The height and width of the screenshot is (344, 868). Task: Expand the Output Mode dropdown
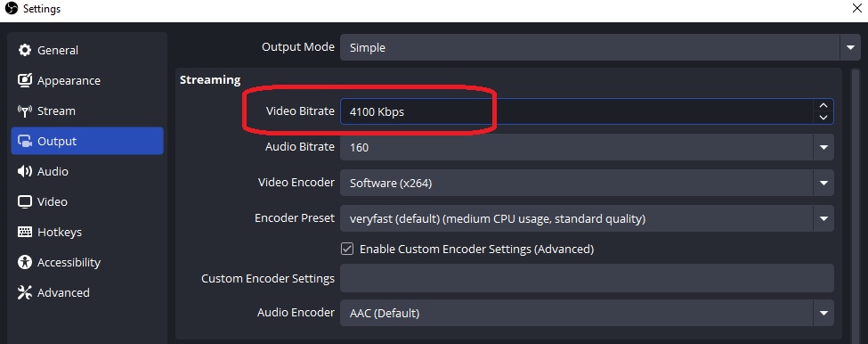(592, 47)
